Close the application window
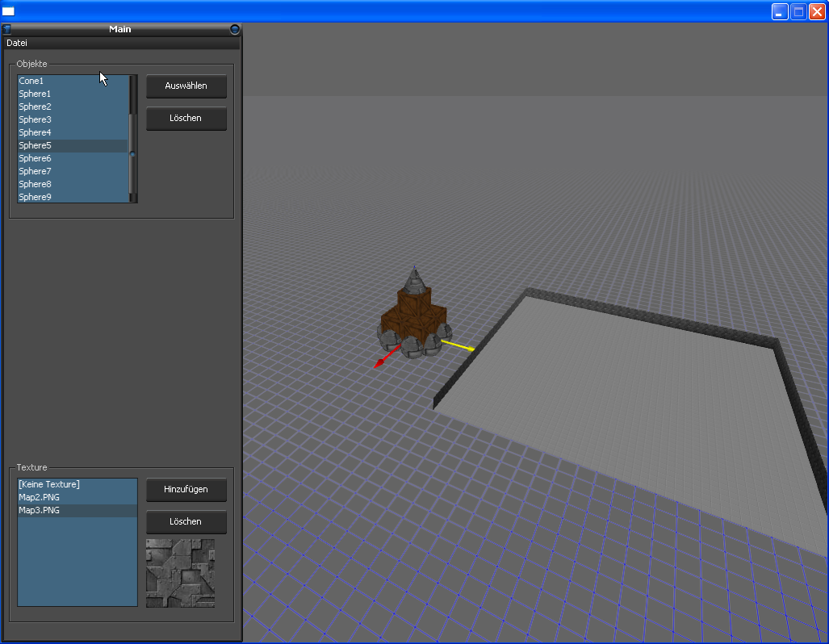Viewport: 829px width, 644px height. coord(818,11)
